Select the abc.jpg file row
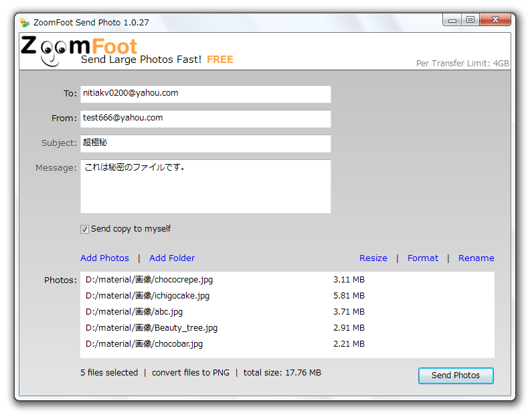The height and width of the screenshot is (417, 532). pos(287,311)
